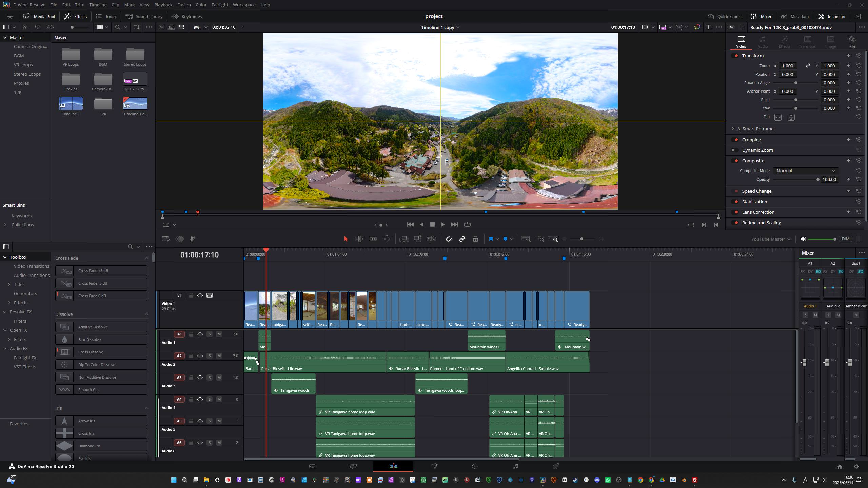The height and width of the screenshot is (488, 868).
Task: Open the Media page icon
Action: click(x=312, y=466)
